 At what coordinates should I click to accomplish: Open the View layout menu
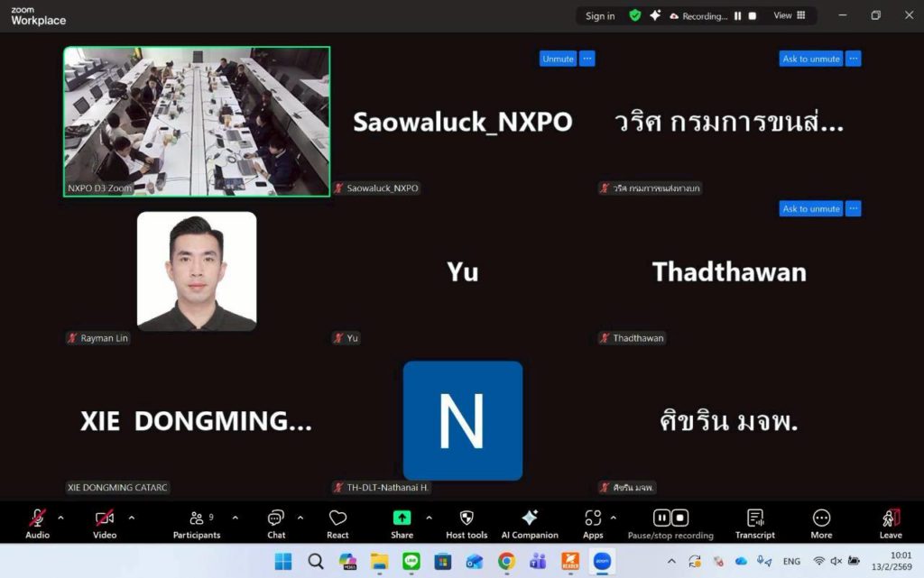[x=790, y=15]
